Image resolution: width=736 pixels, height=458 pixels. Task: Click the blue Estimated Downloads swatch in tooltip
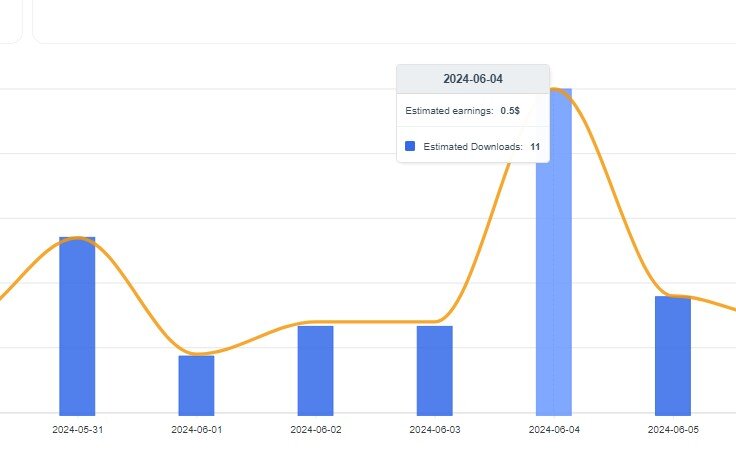click(410, 146)
